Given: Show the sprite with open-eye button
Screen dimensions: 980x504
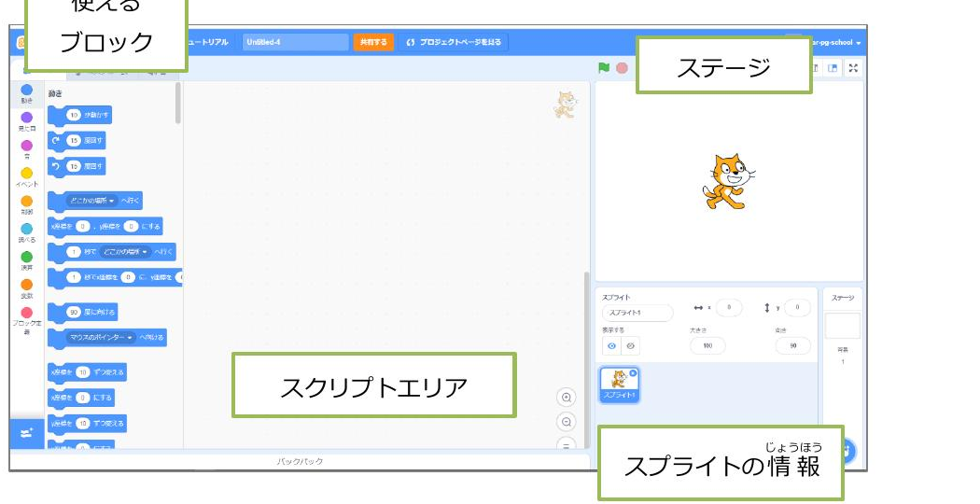Looking at the screenshot, I should [x=612, y=345].
